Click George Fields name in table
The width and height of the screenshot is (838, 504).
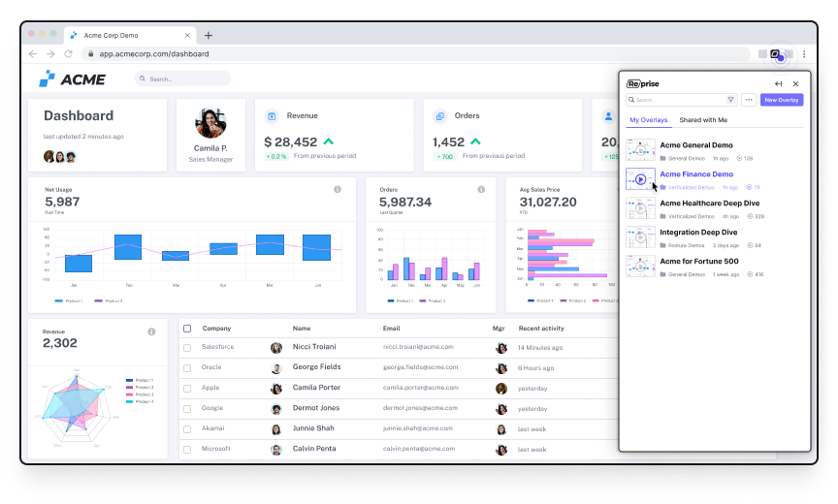pyautogui.click(x=316, y=366)
